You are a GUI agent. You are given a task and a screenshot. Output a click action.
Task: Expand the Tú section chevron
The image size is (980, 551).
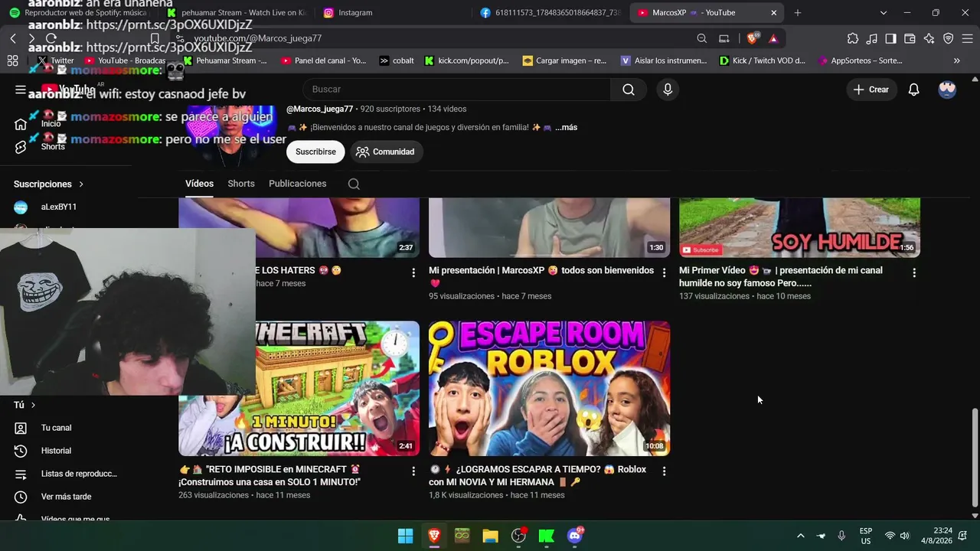(x=33, y=405)
